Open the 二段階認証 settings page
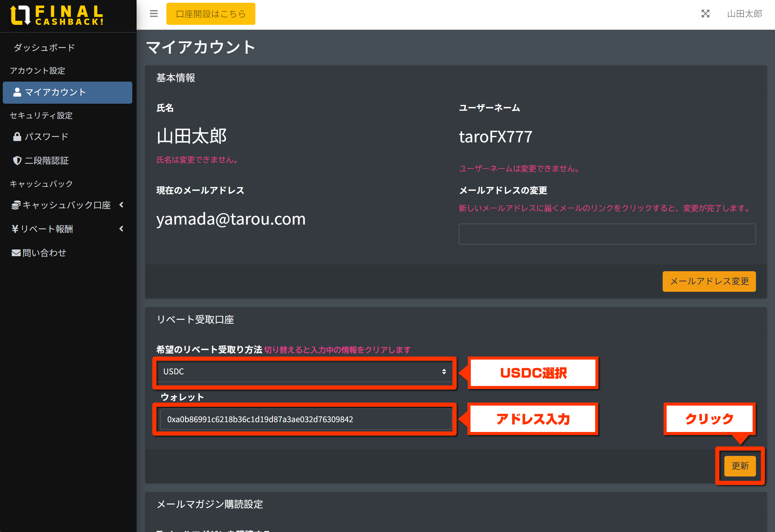Viewport: 775px width, 532px height. [47, 161]
